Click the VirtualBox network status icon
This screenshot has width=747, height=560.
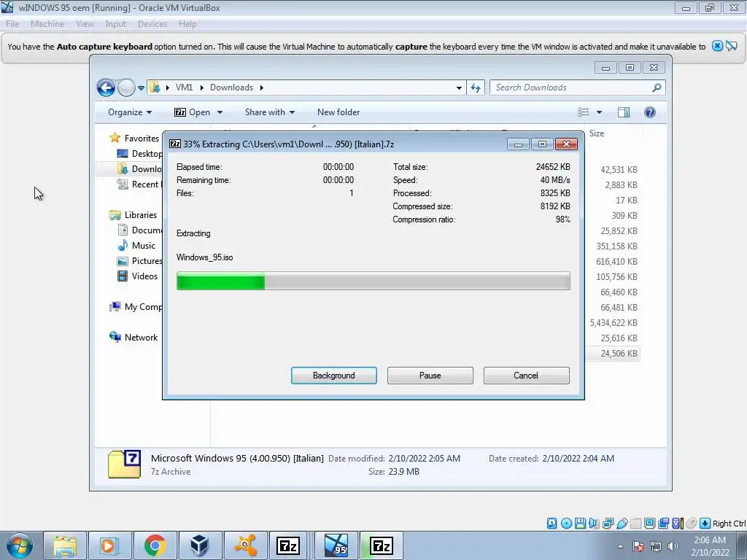(608, 524)
